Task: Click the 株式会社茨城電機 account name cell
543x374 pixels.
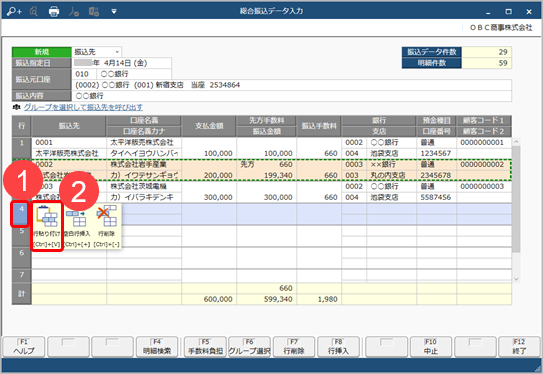Action: click(x=144, y=186)
